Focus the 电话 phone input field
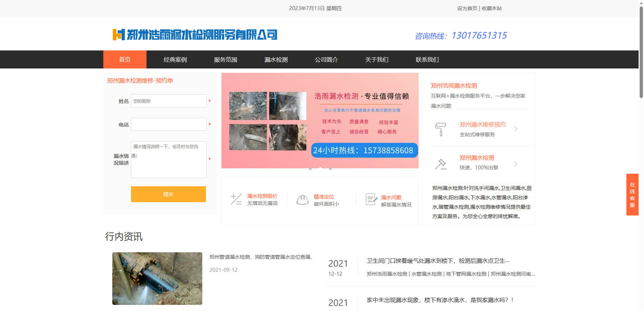Viewport: 644px width, 311px height. pos(169,124)
